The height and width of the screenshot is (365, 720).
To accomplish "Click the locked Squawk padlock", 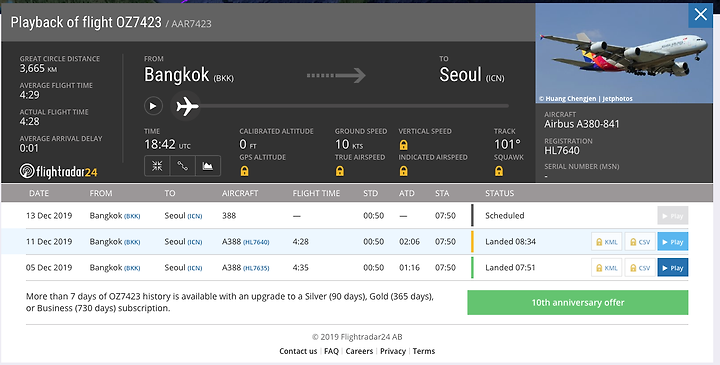I will [x=499, y=171].
